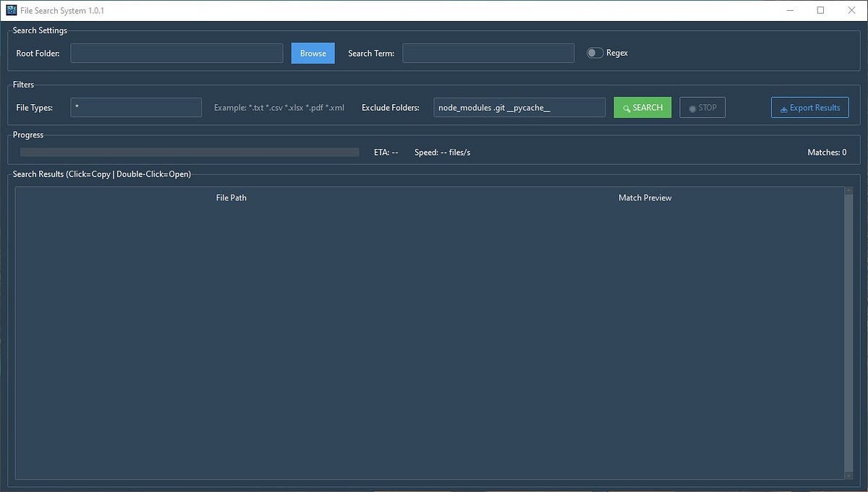The width and height of the screenshot is (868, 492).
Task: Click the 'Speed: -- files/s' text
Action: (443, 153)
